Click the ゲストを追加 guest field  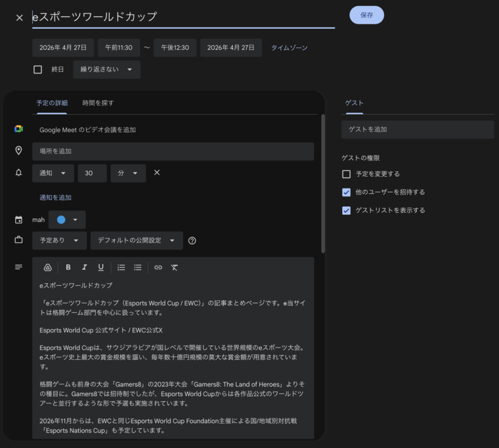pos(418,129)
